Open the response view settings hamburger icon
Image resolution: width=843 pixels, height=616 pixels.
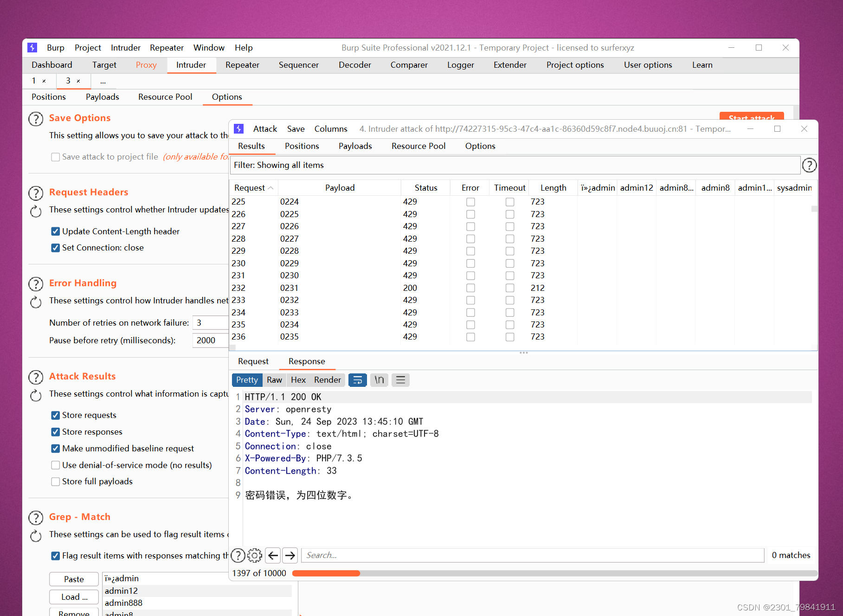[x=400, y=380]
